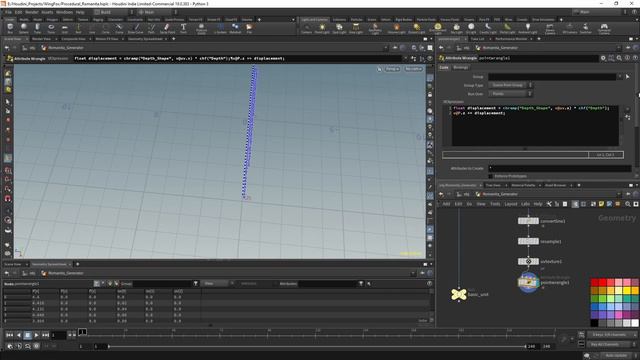
Task: Open the Group field arrow dropdown
Action: click(x=620, y=76)
